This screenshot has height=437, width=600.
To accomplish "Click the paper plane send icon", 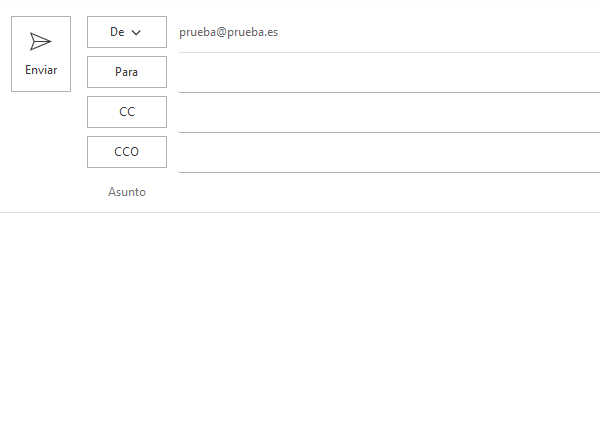I will 41,41.
